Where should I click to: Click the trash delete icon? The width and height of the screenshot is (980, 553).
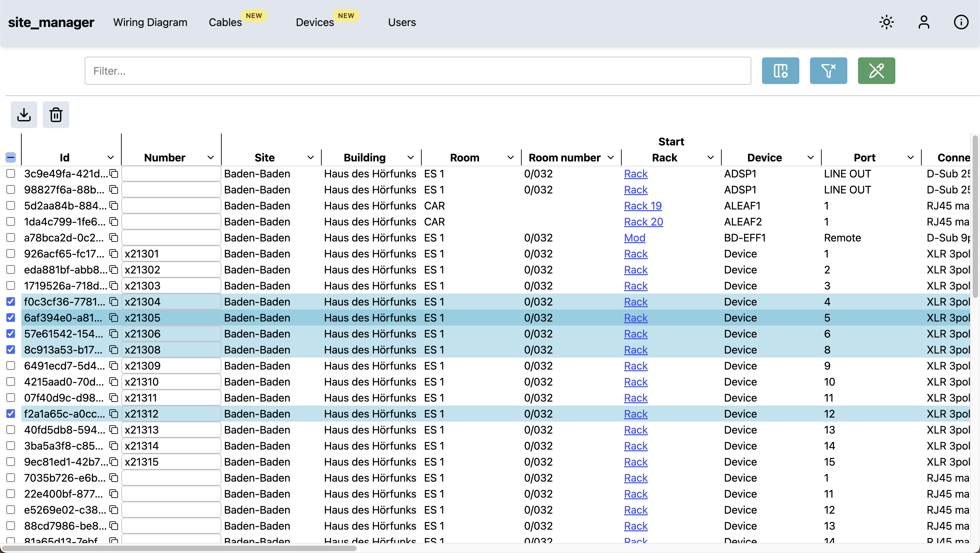(x=56, y=114)
